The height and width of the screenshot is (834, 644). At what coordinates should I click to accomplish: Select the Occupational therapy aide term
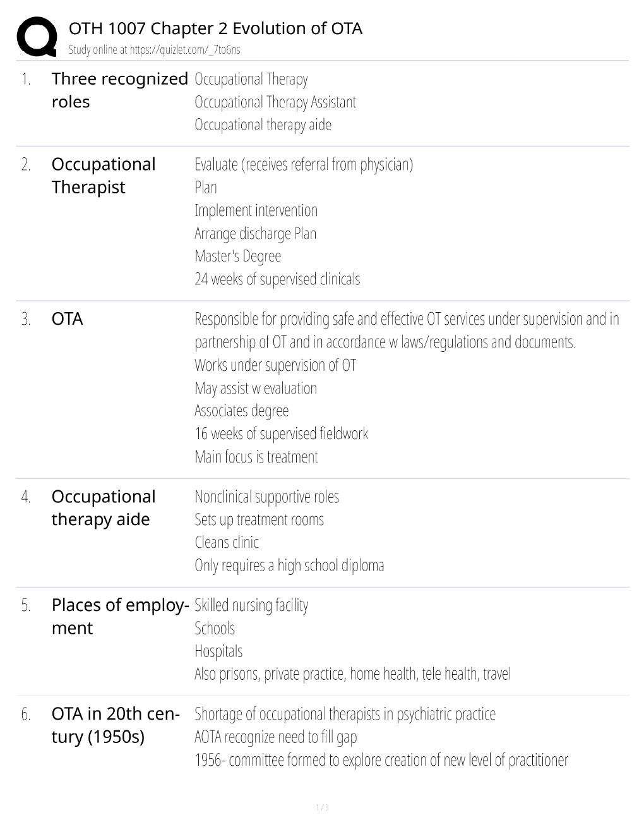click(104, 508)
